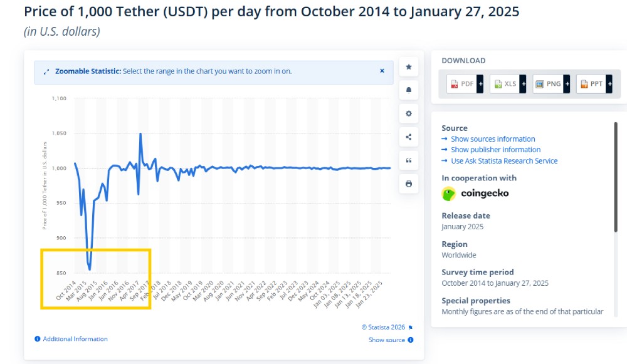Dismiss the Zoomable Statistic banner

(x=382, y=71)
